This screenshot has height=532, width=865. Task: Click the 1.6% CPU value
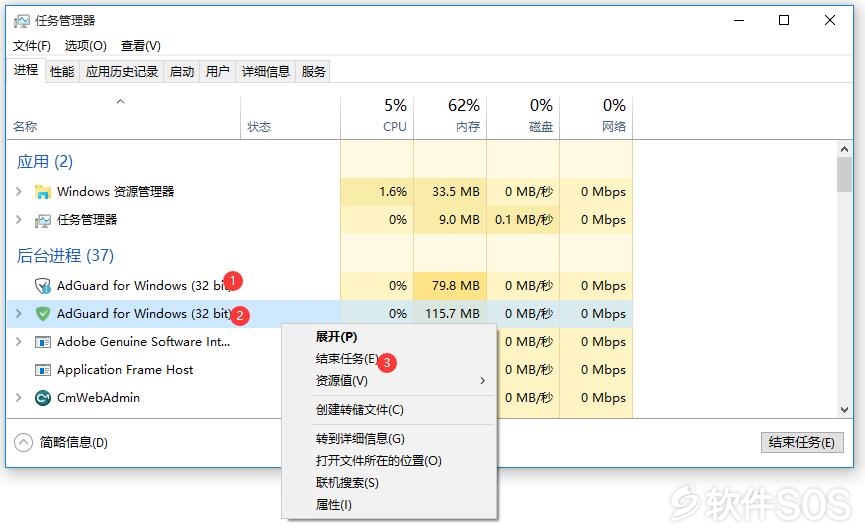click(x=393, y=191)
